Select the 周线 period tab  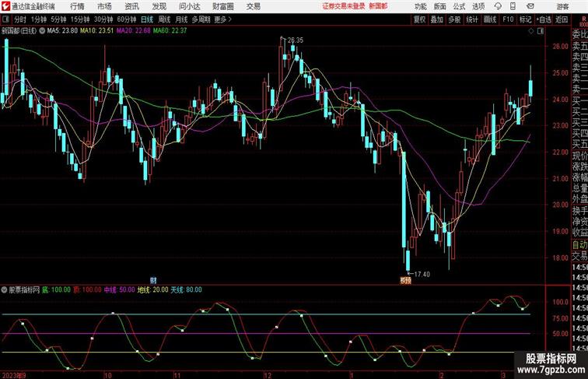pyautogui.click(x=164, y=19)
